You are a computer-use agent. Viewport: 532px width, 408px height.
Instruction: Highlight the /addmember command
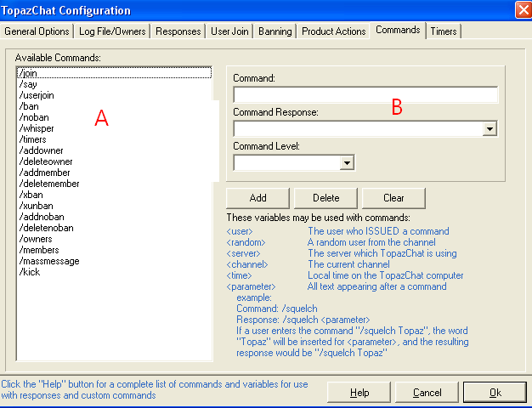pyautogui.click(x=114, y=173)
